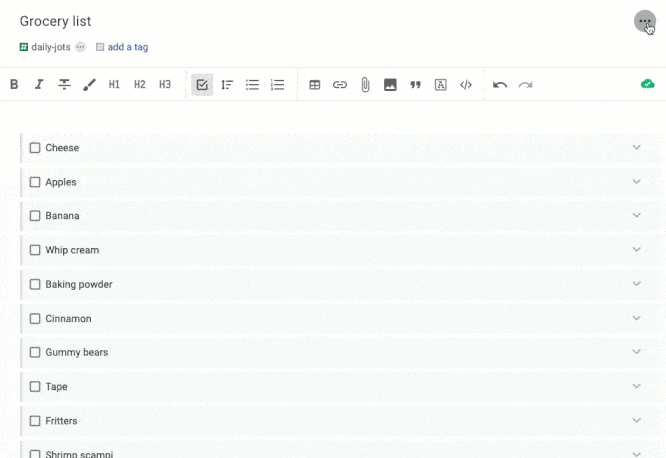The image size is (666, 458).
Task: Attach a file with paperclip
Action: pos(365,85)
